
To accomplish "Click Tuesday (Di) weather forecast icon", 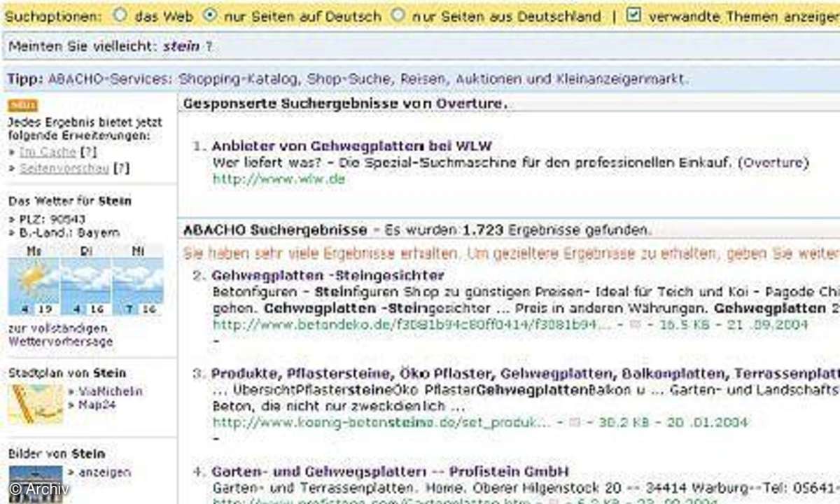I will coord(85,279).
